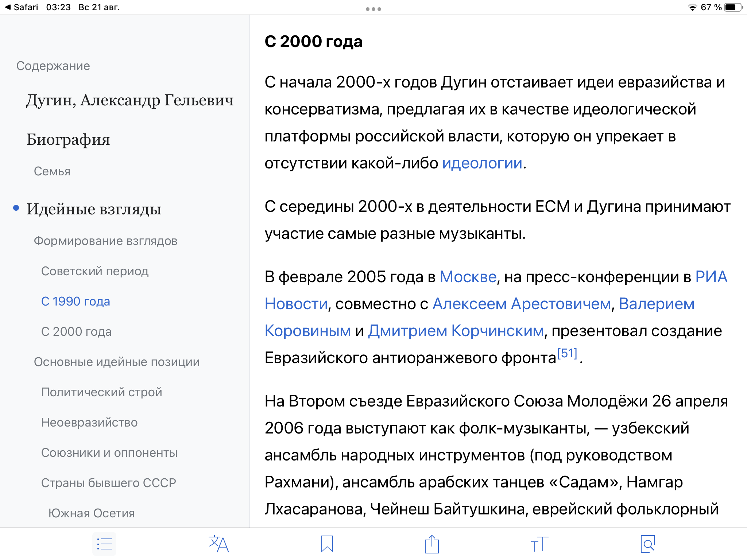Open the language translation icon
The height and width of the screenshot is (560, 747).
(218, 544)
